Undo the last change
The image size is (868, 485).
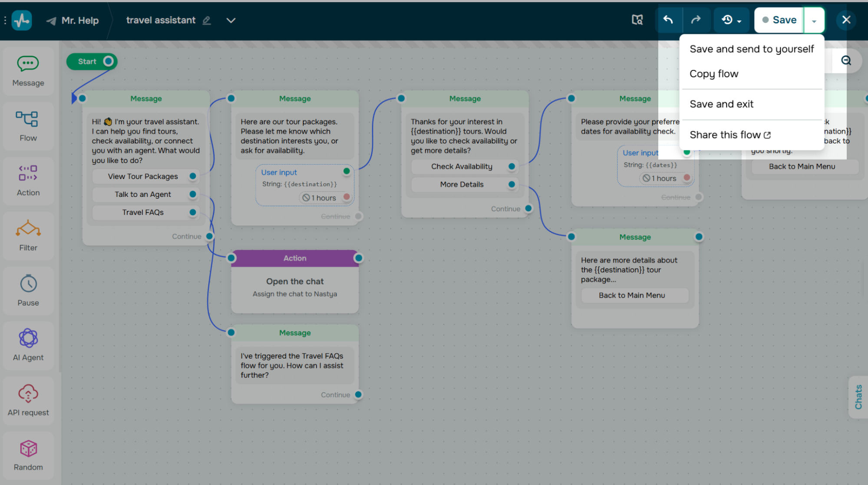pos(669,20)
